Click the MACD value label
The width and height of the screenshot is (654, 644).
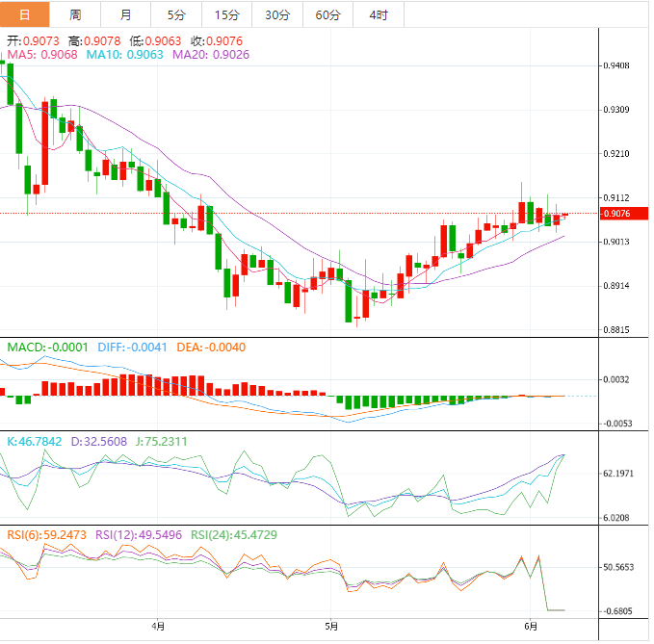click(x=47, y=347)
